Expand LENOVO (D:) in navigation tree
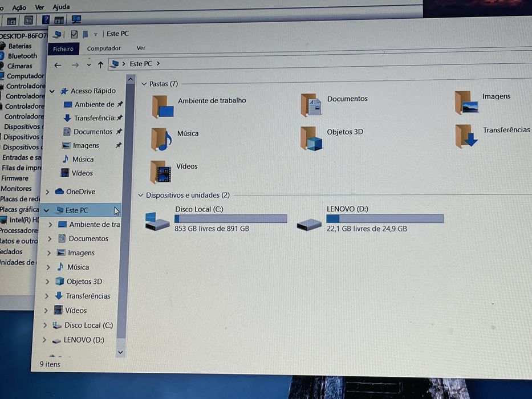Viewport: 532px width, 399px height. (x=44, y=340)
